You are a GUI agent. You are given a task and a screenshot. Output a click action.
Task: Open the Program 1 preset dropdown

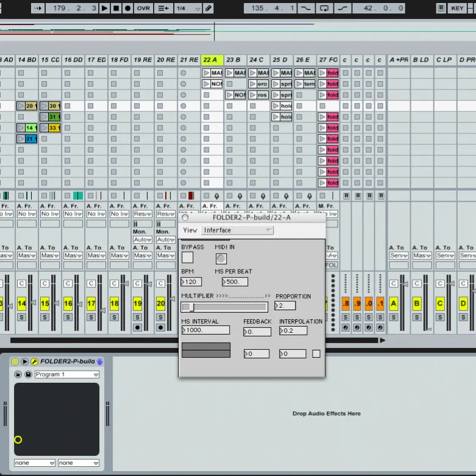tap(67, 375)
